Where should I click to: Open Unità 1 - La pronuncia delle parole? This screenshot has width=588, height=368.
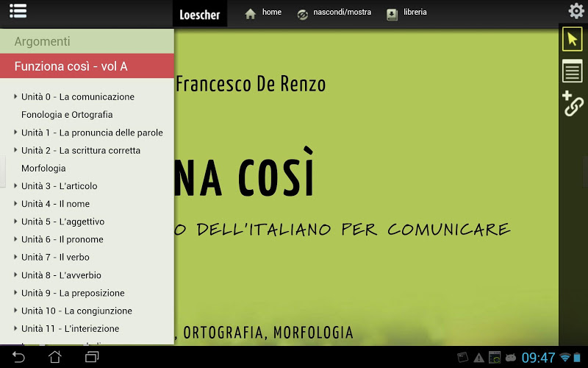92,132
